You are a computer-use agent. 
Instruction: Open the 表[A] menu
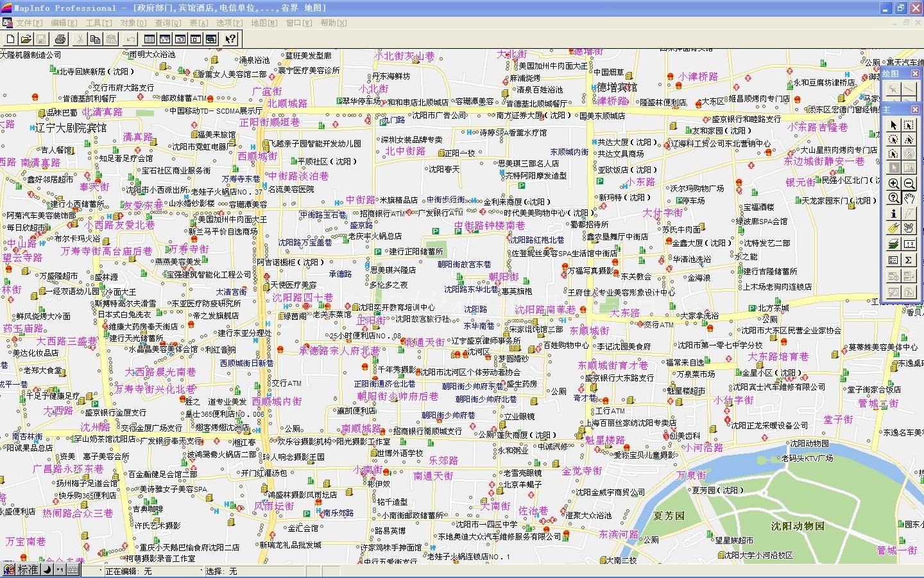click(x=198, y=22)
